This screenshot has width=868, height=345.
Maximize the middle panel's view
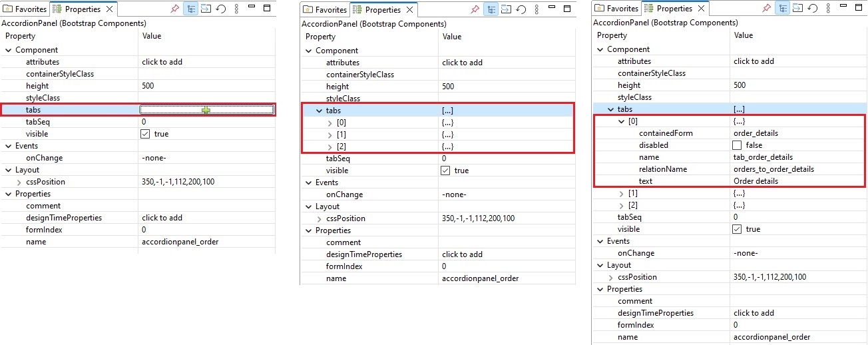pyautogui.click(x=568, y=9)
